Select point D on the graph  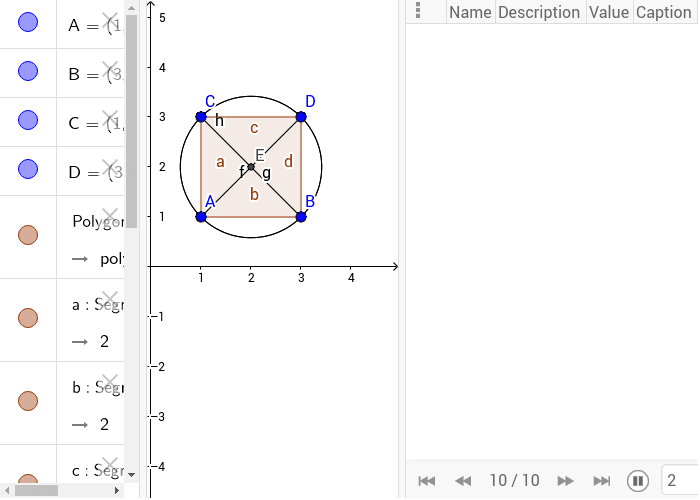click(x=301, y=117)
